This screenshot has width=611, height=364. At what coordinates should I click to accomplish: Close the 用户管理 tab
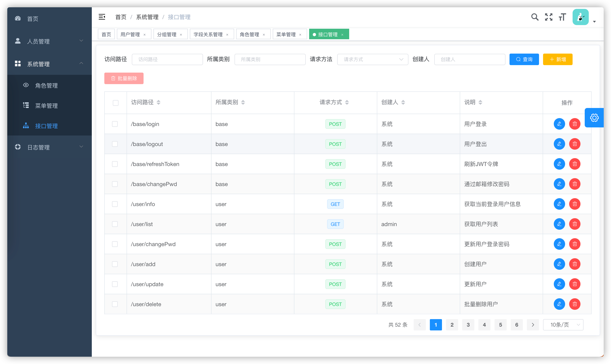[x=145, y=35]
